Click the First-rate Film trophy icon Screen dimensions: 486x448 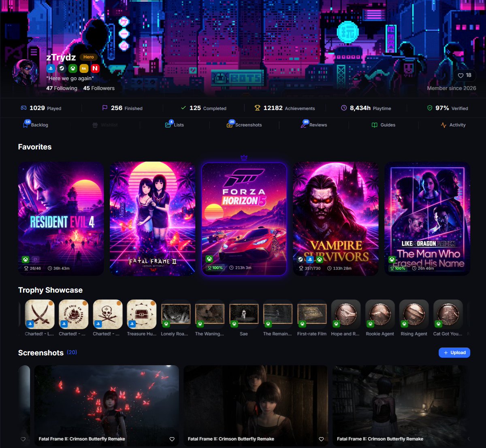pyautogui.click(x=312, y=314)
